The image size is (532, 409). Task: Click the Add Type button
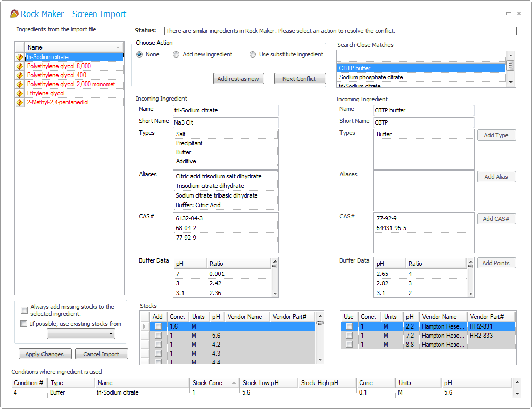496,135
